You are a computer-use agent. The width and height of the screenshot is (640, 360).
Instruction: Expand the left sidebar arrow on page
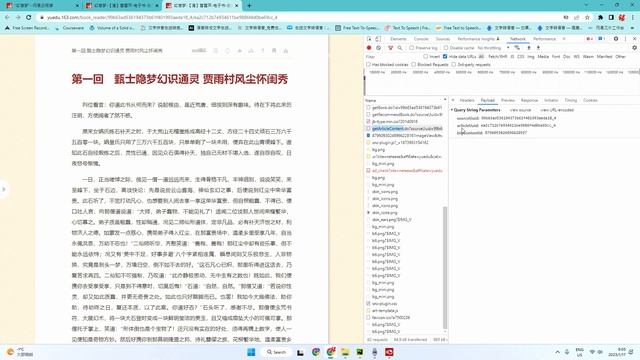point(4,189)
